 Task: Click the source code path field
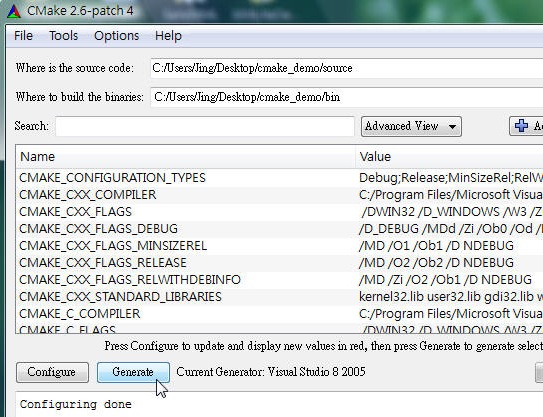[x=346, y=68]
